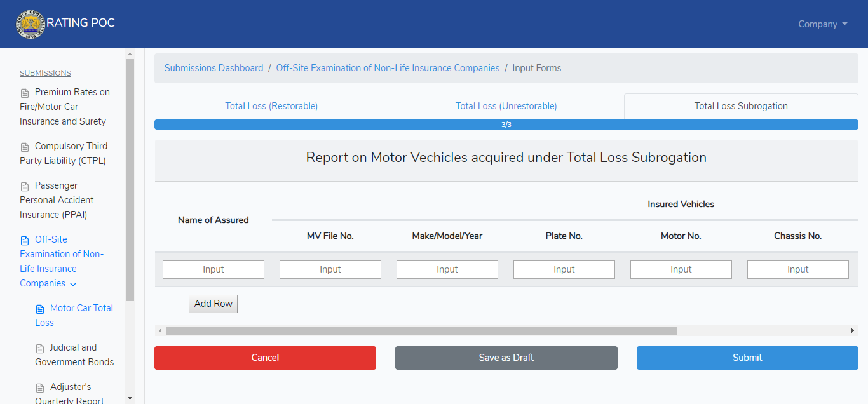Click the sidebar scroll down arrow

130,398
